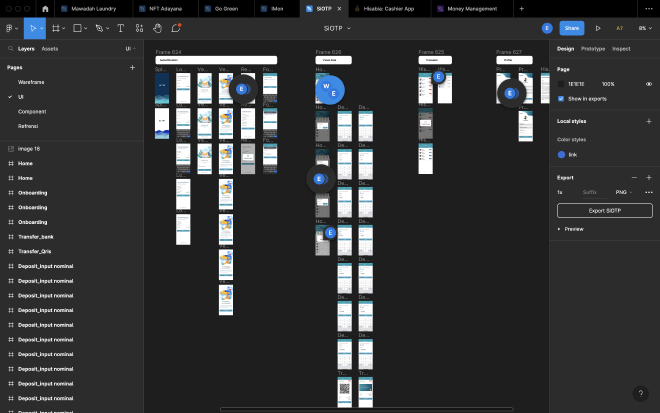The height and width of the screenshot is (413, 660).
Task: Add a local style with plus icon
Action: pos(649,121)
